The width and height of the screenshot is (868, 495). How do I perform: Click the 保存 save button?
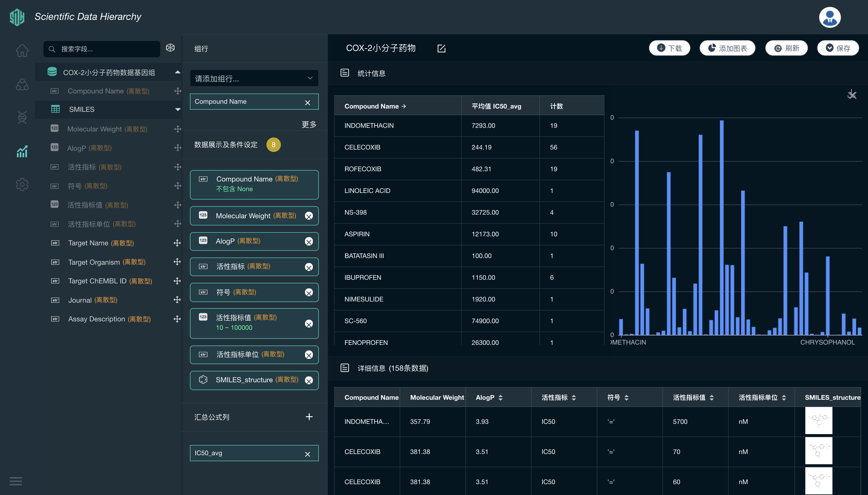point(838,48)
